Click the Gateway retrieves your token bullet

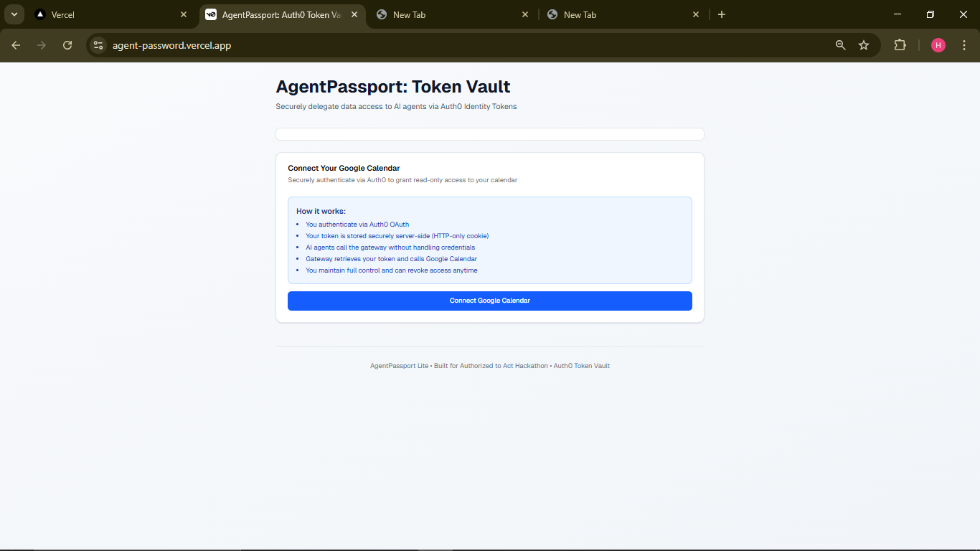click(x=391, y=259)
